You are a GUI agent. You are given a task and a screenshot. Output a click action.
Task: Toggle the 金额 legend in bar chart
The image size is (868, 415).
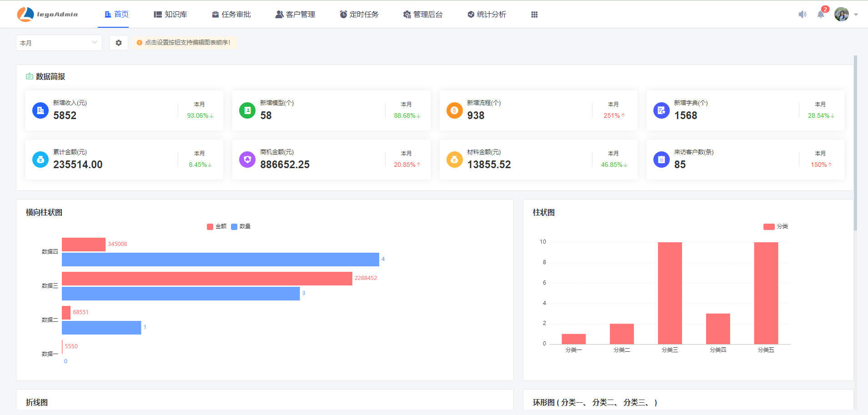pyautogui.click(x=216, y=226)
